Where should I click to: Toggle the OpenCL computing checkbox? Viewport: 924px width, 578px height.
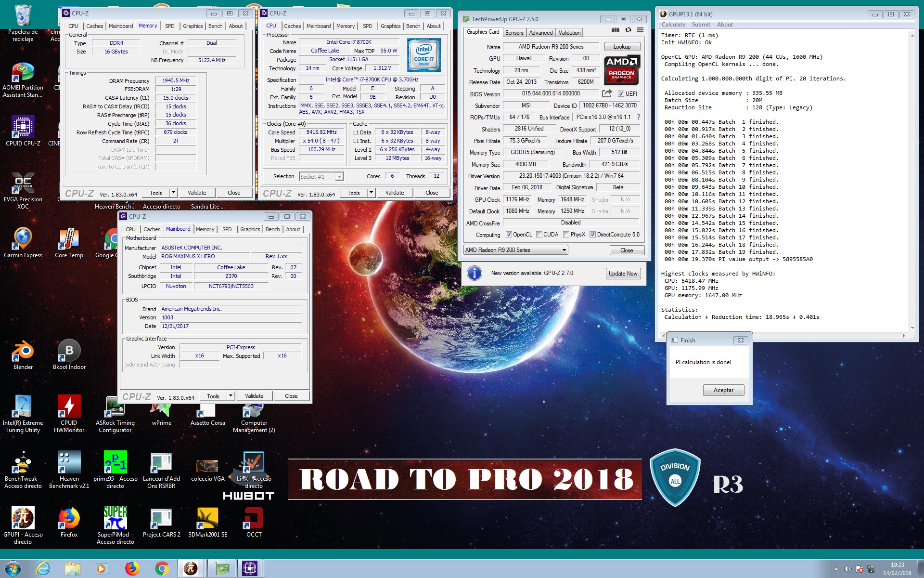[x=509, y=235]
